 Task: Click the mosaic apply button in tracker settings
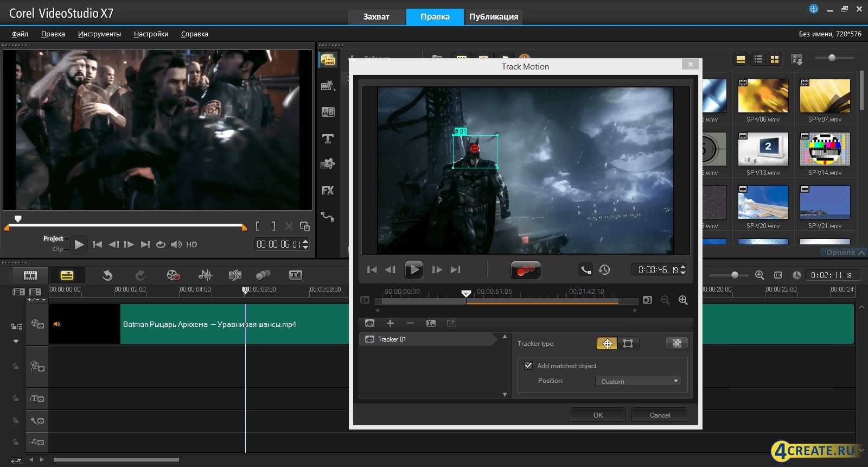(x=676, y=343)
